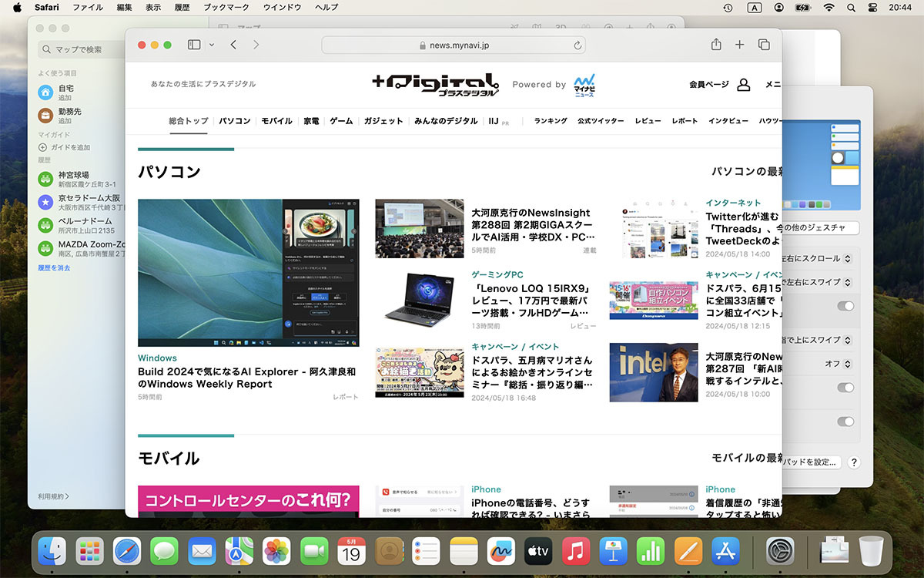Reload the news.mynavi.jp page
Screen dimensions: 924x578
(577, 45)
